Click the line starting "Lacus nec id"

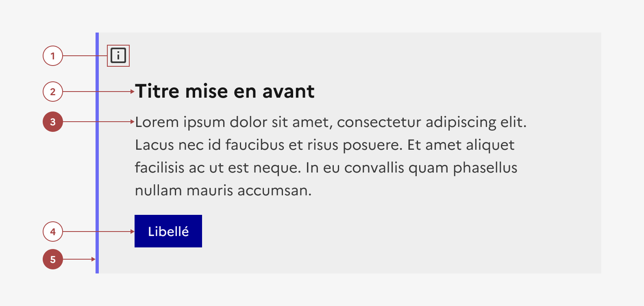pyautogui.click(x=324, y=145)
